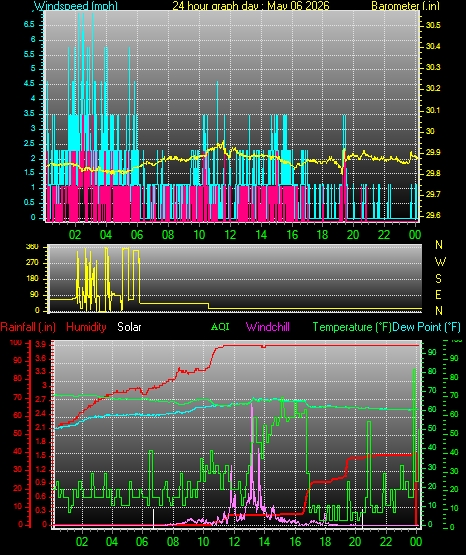Image resolution: width=466 pixels, height=555 pixels.
Task: Click the 3.5 windspeed axis value
Action: coord(29,113)
